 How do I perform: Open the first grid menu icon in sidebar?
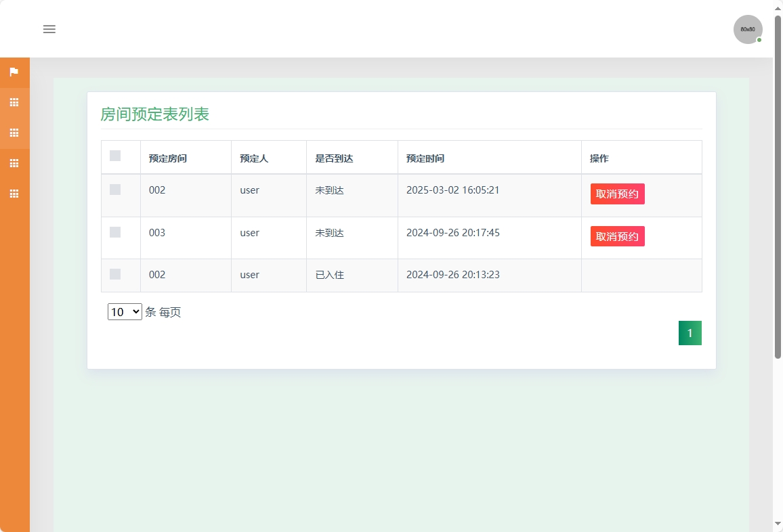pos(14,102)
